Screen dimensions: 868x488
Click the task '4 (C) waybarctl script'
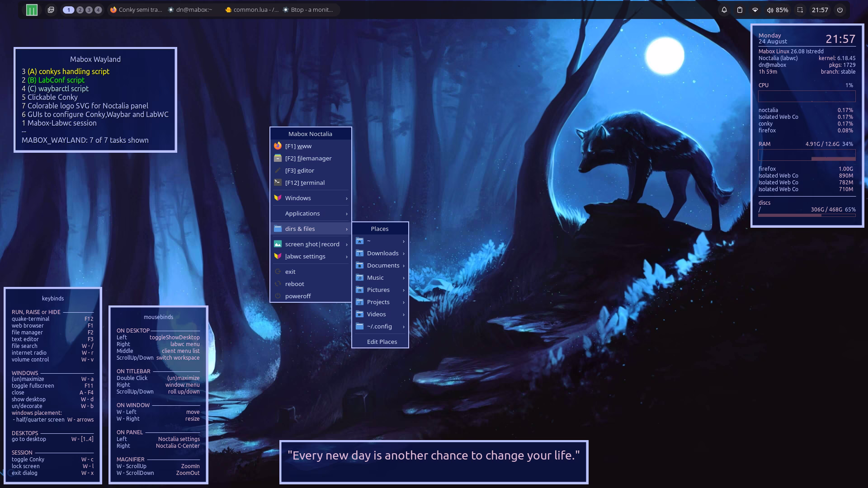click(55, 89)
